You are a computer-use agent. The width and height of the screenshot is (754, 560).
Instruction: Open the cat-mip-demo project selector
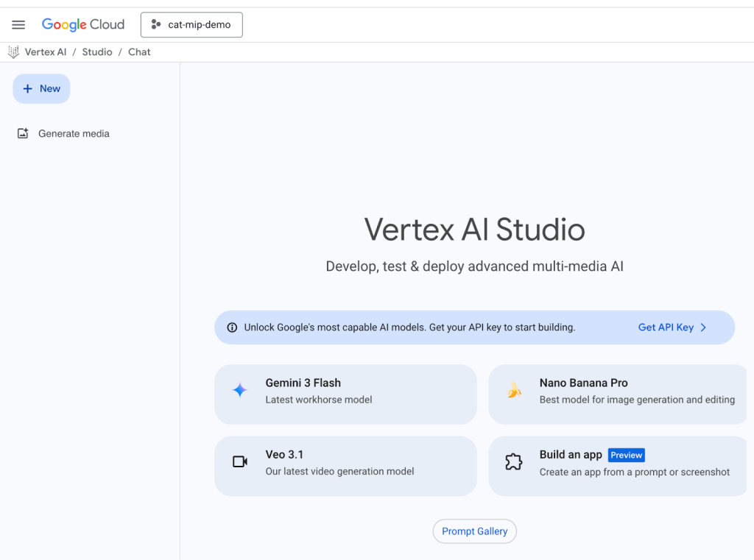[x=191, y=24]
